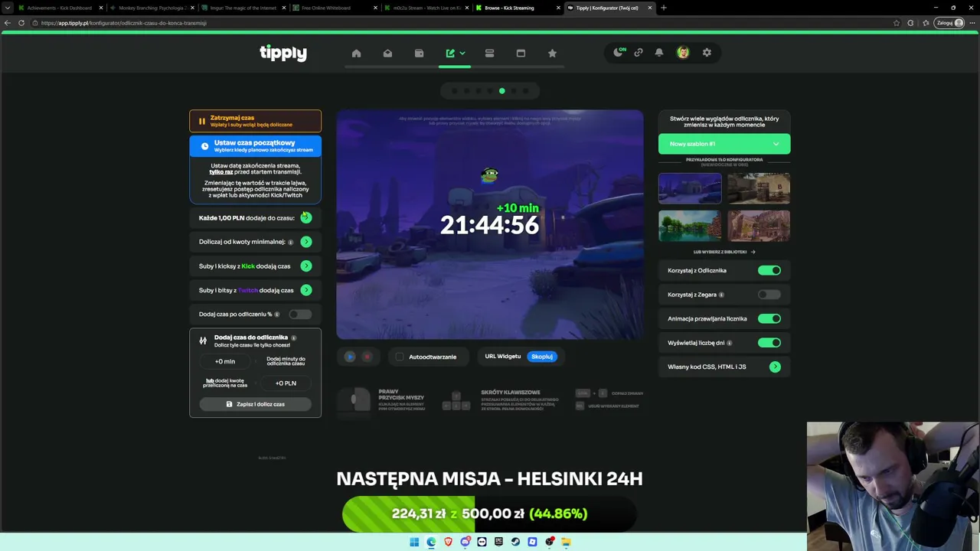Click Zapisz i dolicz czas button
980x551 pixels.
coord(256,404)
